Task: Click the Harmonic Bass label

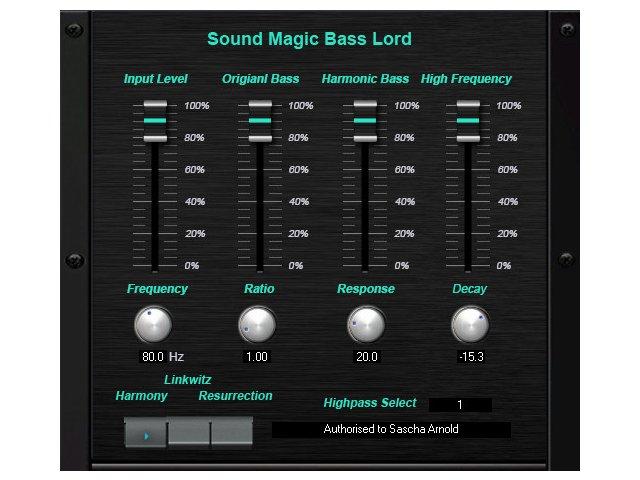Action: (x=365, y=79)
